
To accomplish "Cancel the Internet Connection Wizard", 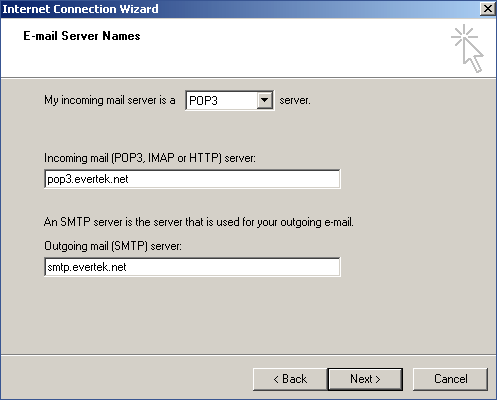I will pyautogui.click(x=450, y=379).
